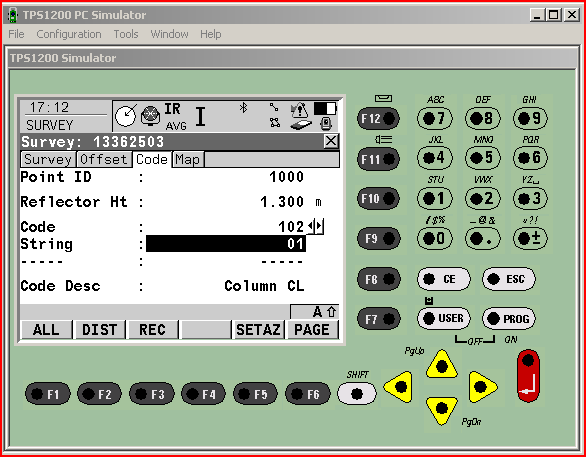Open the Help menu
Screen dimensions: 586x457
tap(210, 34)
